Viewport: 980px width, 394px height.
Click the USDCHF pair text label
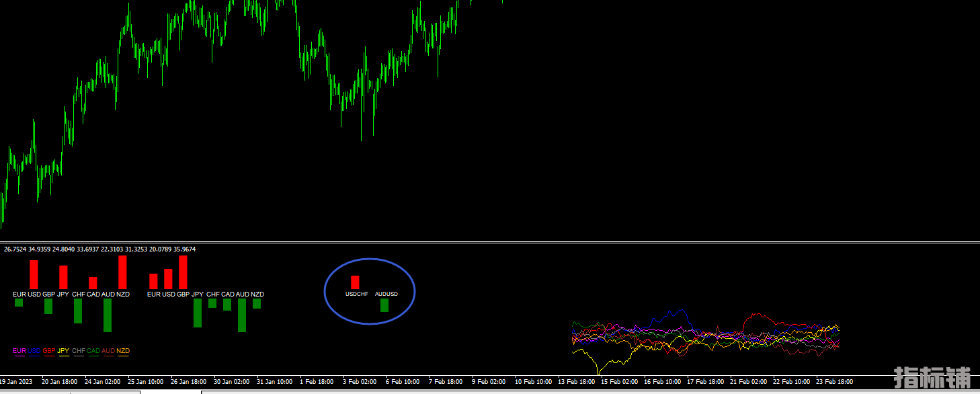tap(357, 294)
